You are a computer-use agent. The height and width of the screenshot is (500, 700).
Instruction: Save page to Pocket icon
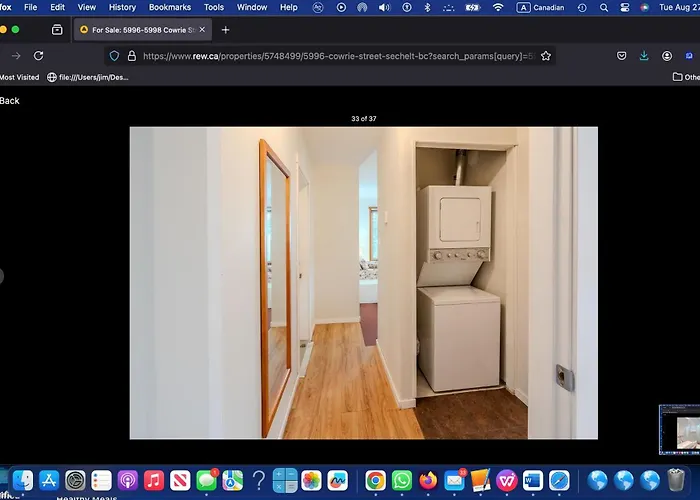[x=621, y=56]
